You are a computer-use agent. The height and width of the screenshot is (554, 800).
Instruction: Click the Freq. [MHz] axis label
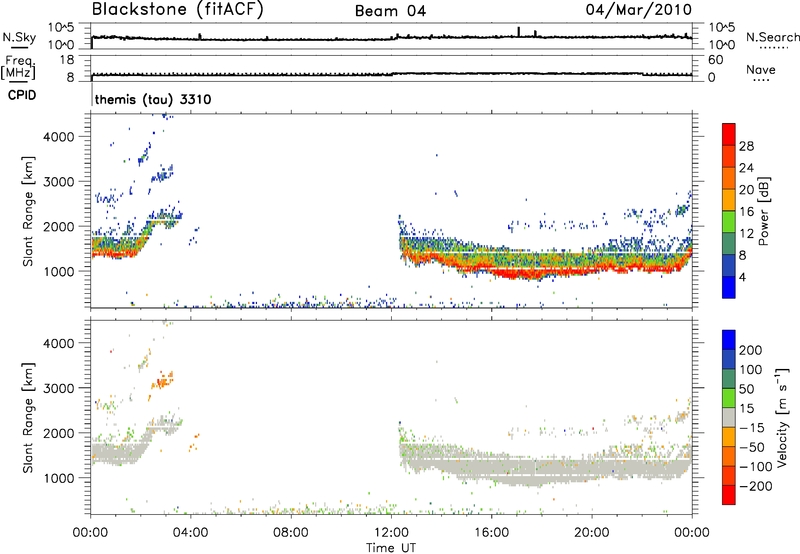pyautogui.click(x=18, y=67)
